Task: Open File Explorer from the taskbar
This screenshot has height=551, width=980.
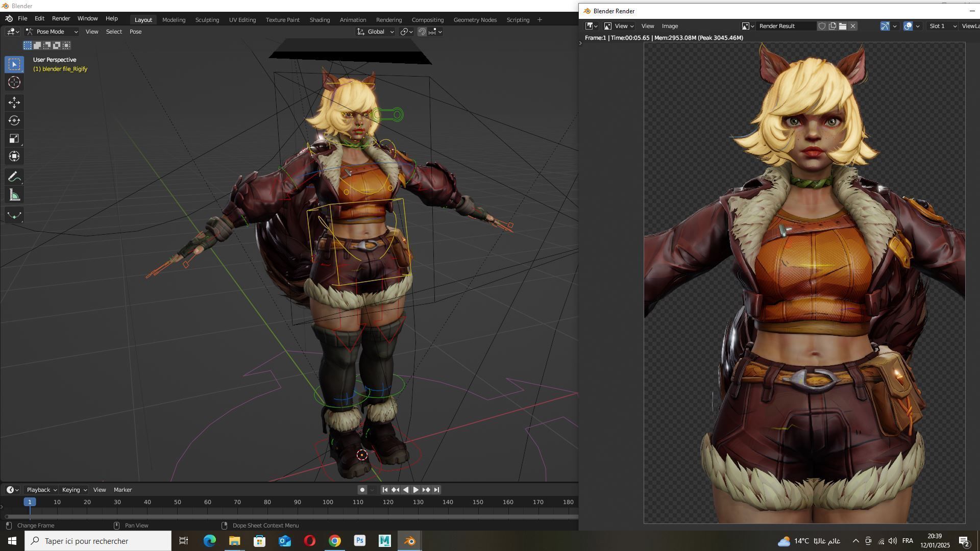Action: tap(234, 541)
